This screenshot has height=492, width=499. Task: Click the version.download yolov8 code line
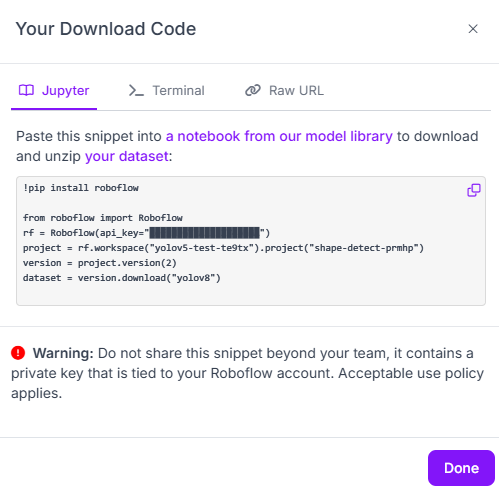(x=122, y=278)
